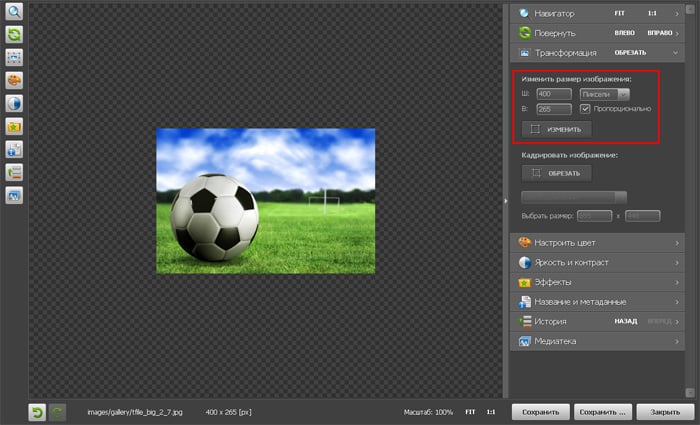Open the Эффекты panel section
700x425 pixels.
(600, 282)
